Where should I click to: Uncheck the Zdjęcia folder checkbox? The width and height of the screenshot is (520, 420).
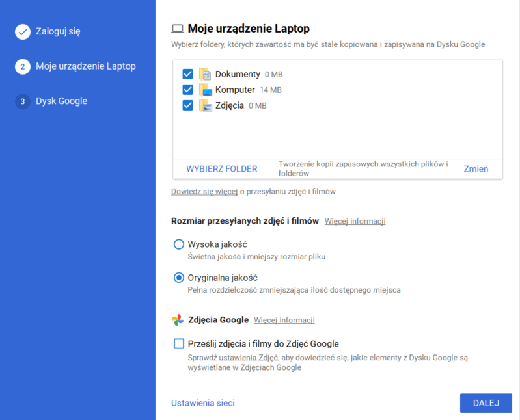click(187, 105)
